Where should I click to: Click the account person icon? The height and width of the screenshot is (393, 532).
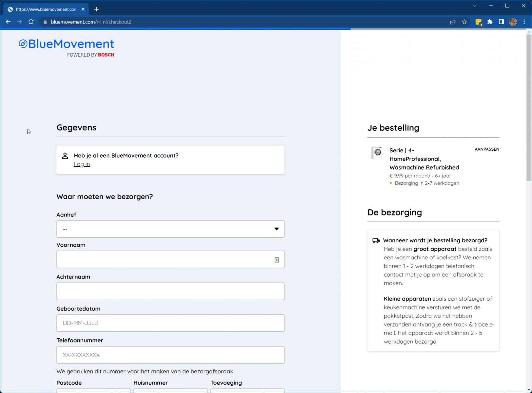coord(65,156)
